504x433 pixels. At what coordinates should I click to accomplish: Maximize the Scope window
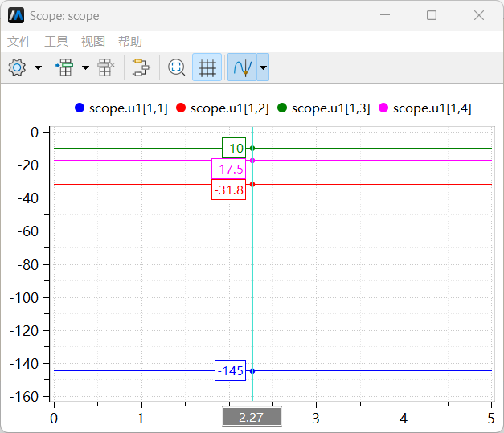tap(432, 15)
